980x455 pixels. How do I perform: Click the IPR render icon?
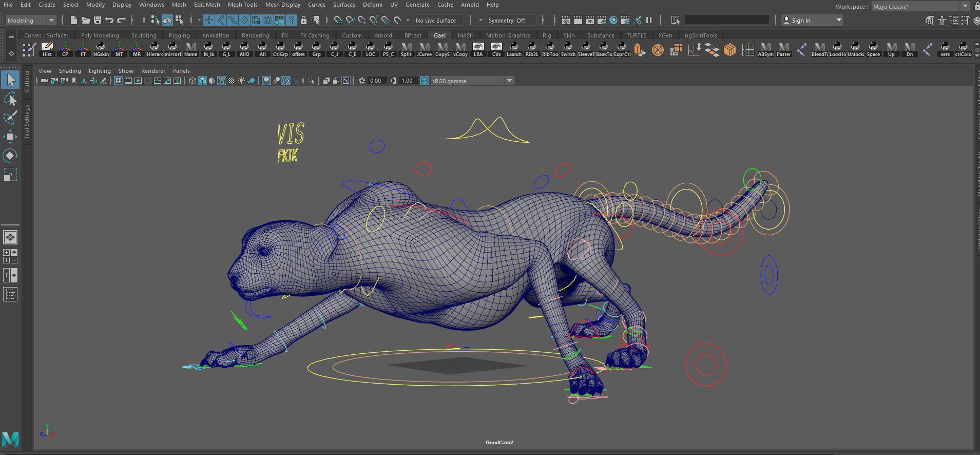pos(590,20)
